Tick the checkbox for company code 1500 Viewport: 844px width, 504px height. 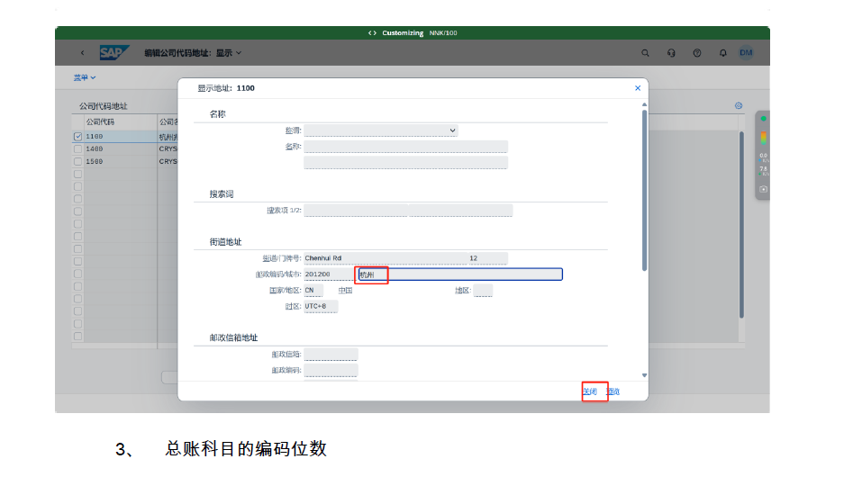tap(78, 161)
